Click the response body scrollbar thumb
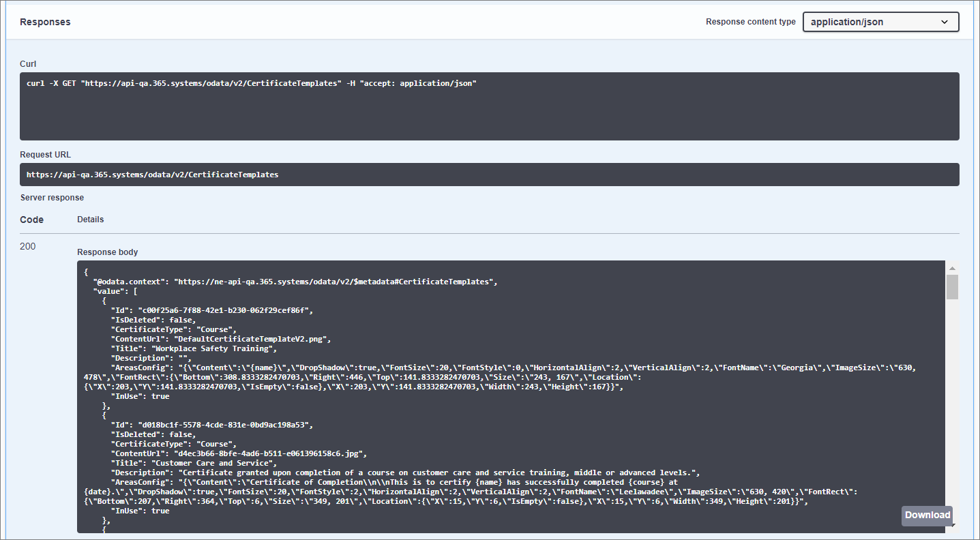The width and height of the screenshot is (980, 540). click(x=952, y=287)
